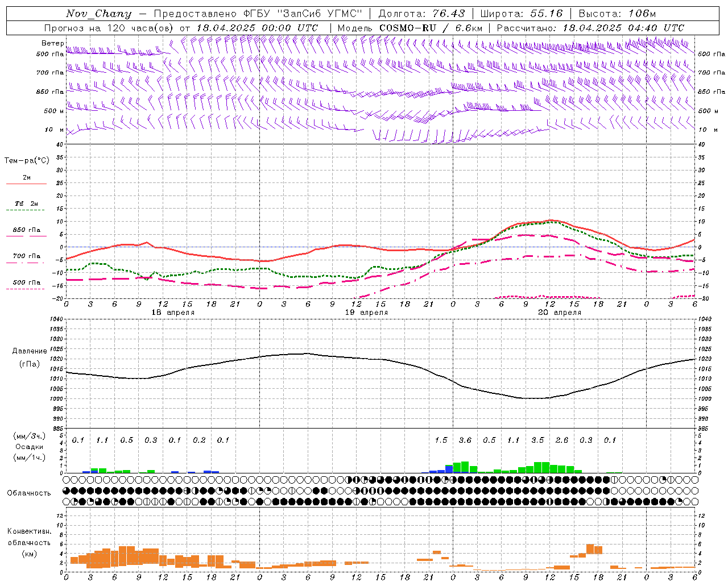This screenshot has height=582, width=728.
Task: Click precipitation value 2.6
Action: click(x=562, y=440)
